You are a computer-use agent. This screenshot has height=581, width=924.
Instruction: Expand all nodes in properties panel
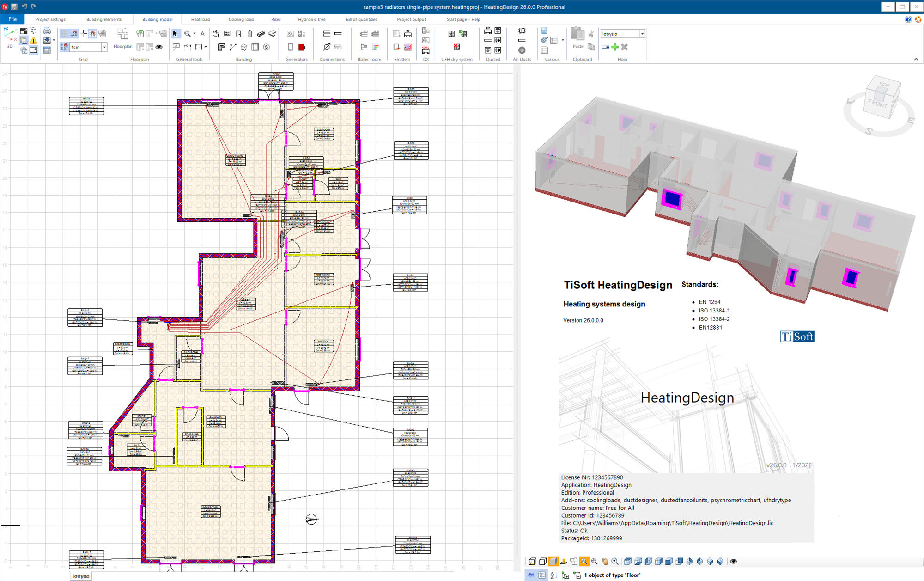tap(565, 575)
